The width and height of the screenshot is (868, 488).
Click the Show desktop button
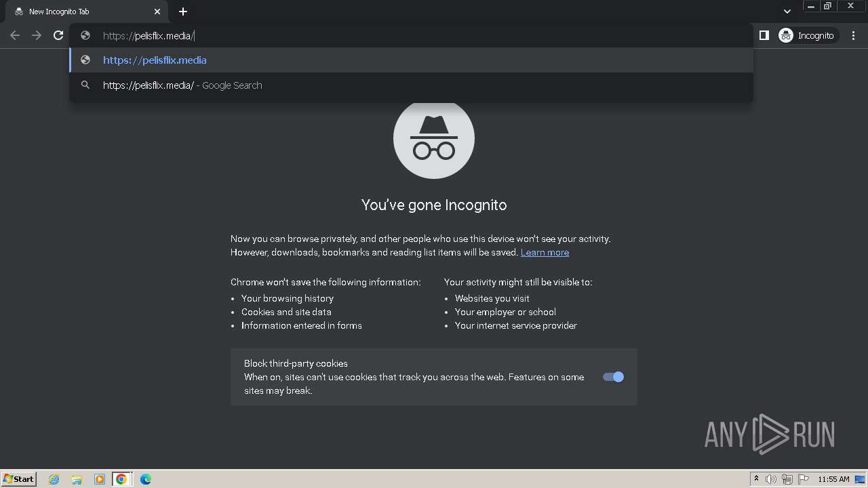[x=860, y=479]
